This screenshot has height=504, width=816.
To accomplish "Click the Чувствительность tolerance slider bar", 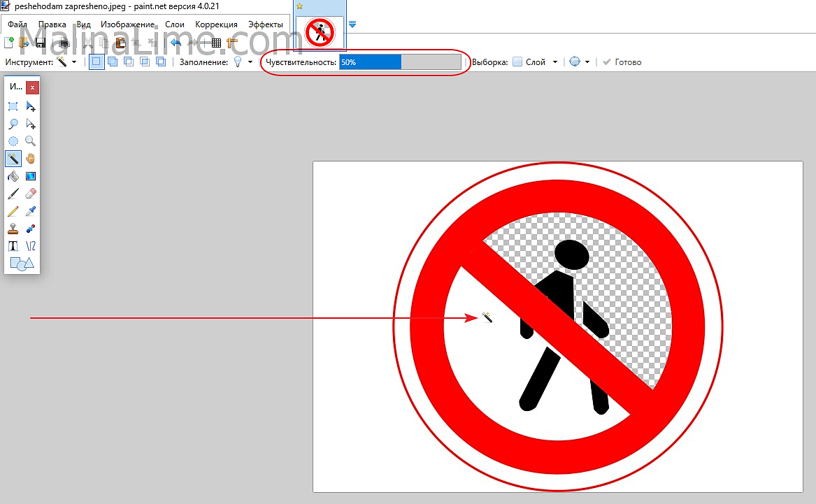I will [400, 62].
